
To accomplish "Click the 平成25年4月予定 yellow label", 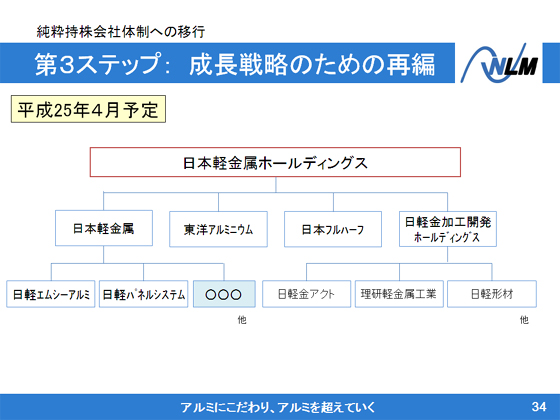I will (x=88, y=109).
